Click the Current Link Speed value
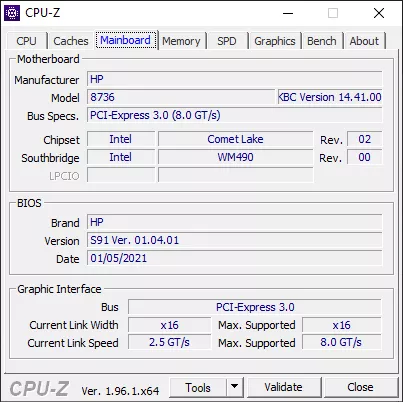 (169, 342)
